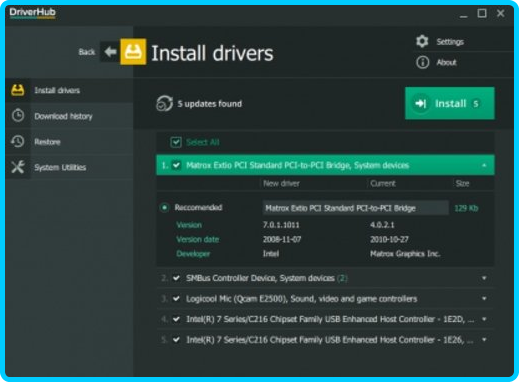This screenshot has width=519, height=382.
Task: Expand the SMBus Controller Device row
Action: coord(484,278)
